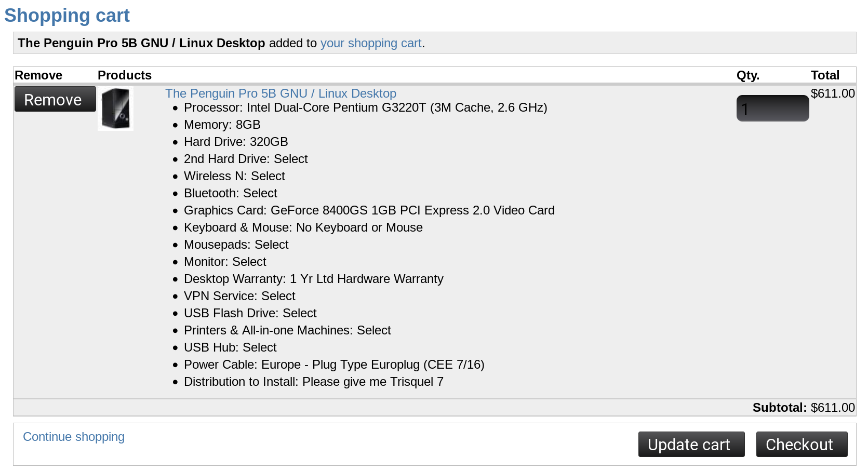The height and width of the screenshot is (471, 868).
Task: Click the Total column header
Action: 825,75
